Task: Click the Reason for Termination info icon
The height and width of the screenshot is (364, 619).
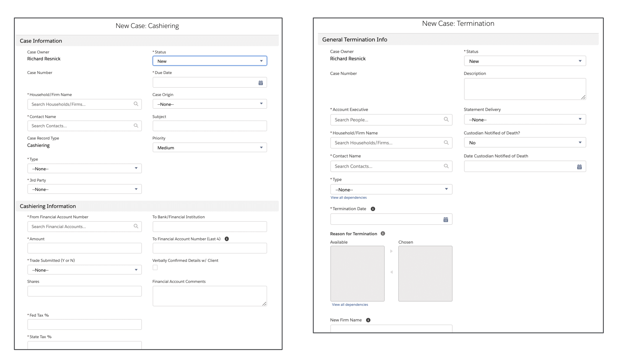Action: [x=383, y=233]
